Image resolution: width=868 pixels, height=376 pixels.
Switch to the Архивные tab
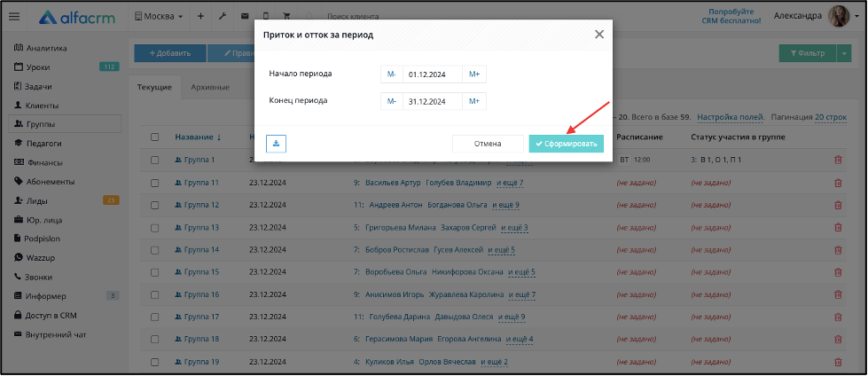[210, 87]
